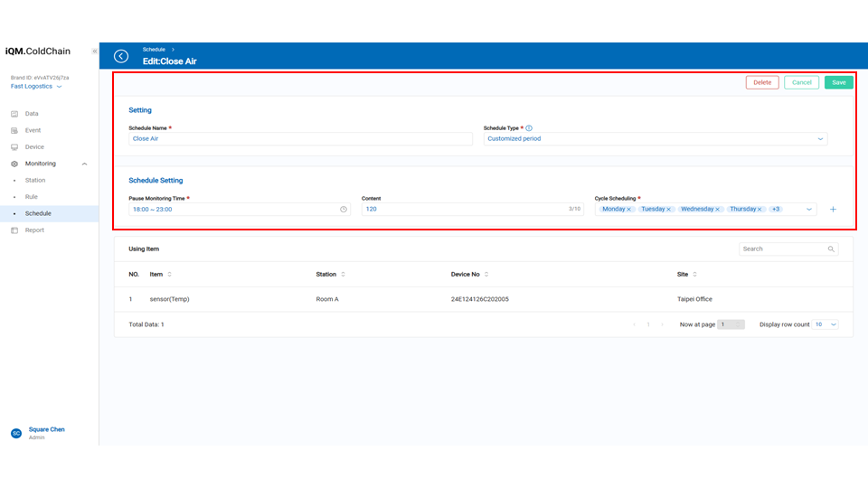Screen dimensions: 868x488
Task: Click the Save button
Action: (x=838, y=82)
